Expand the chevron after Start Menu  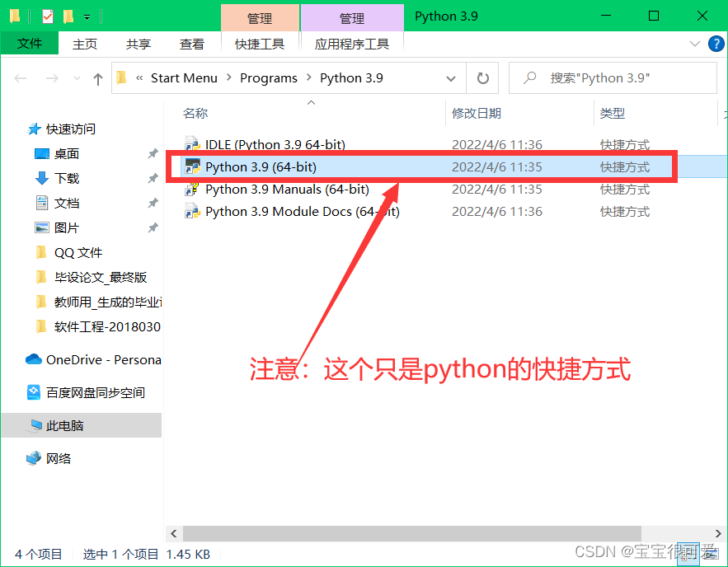pyautogui.click(x=229, y=78)
